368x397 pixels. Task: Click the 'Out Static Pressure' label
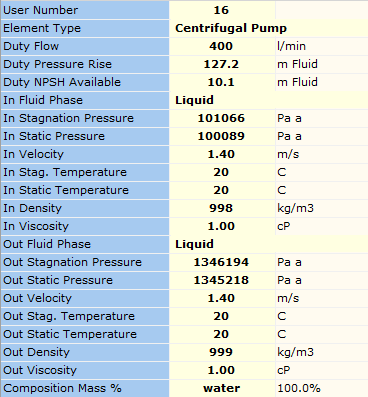click(x=58, y=280)
